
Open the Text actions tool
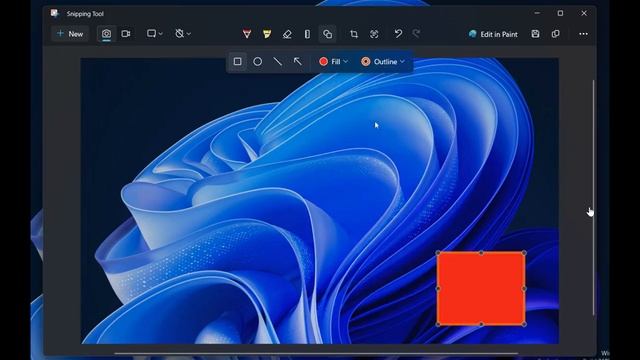[374, 34]
